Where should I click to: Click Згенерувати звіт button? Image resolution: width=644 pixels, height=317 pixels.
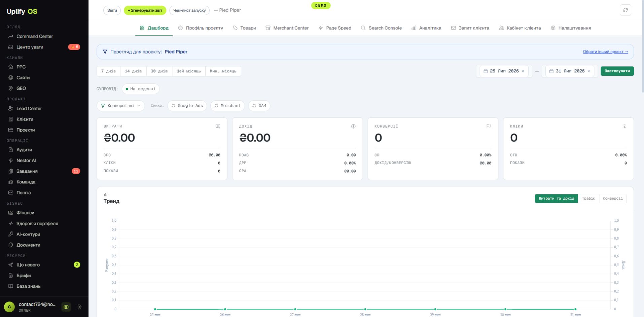145,10
